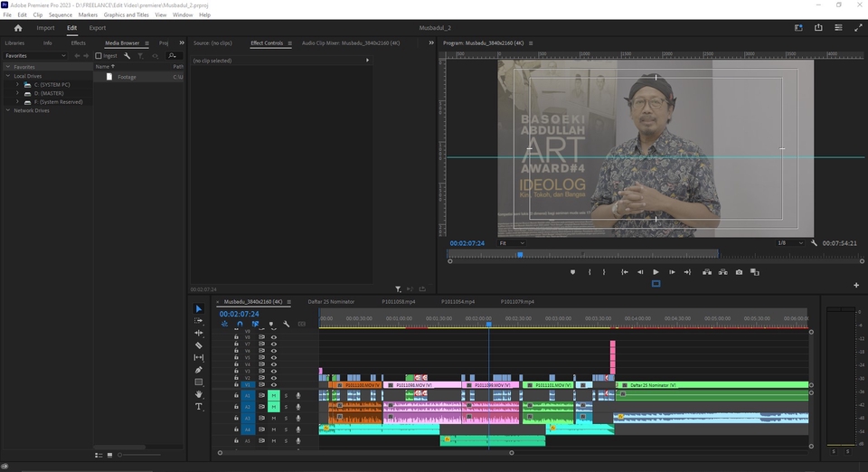Enable voice-over record on A3
The height and width of the screenshot is (472, 868).
(x=298, y=419)
